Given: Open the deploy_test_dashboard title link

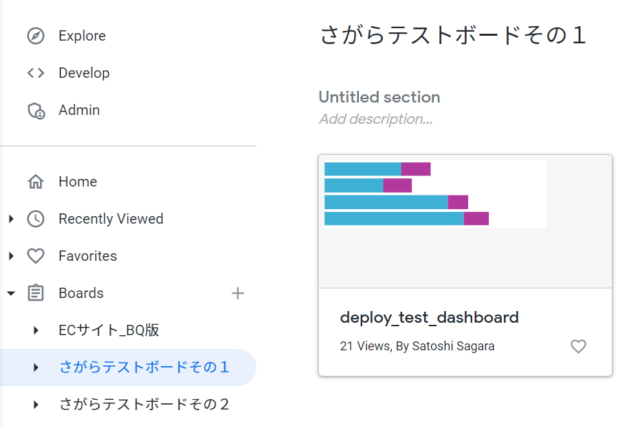Looking at the screenshot, I should pyautogui.click(x=429, y=318).
